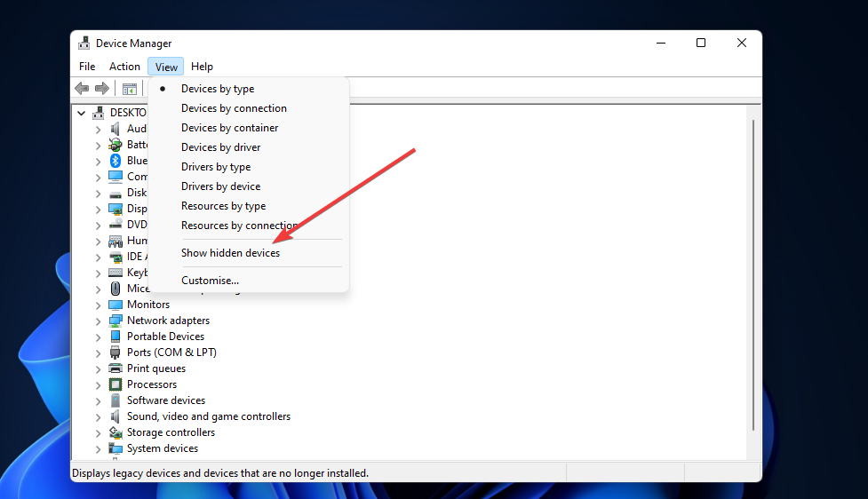Click the DVD drives category icon

(x=115, y=225)
